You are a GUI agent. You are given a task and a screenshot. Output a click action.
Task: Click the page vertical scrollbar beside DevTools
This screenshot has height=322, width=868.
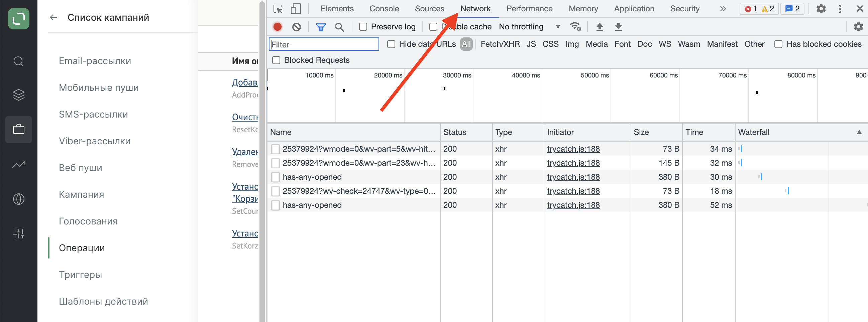point(262,162)
